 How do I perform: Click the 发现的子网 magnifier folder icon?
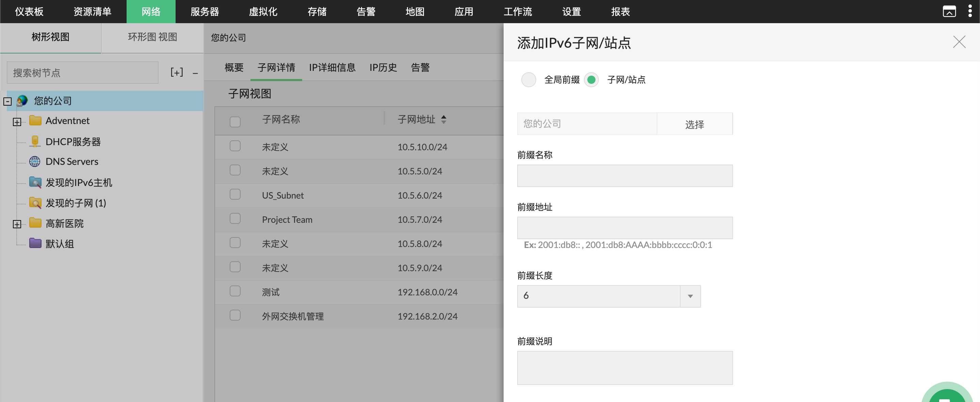tap(35, 203)
